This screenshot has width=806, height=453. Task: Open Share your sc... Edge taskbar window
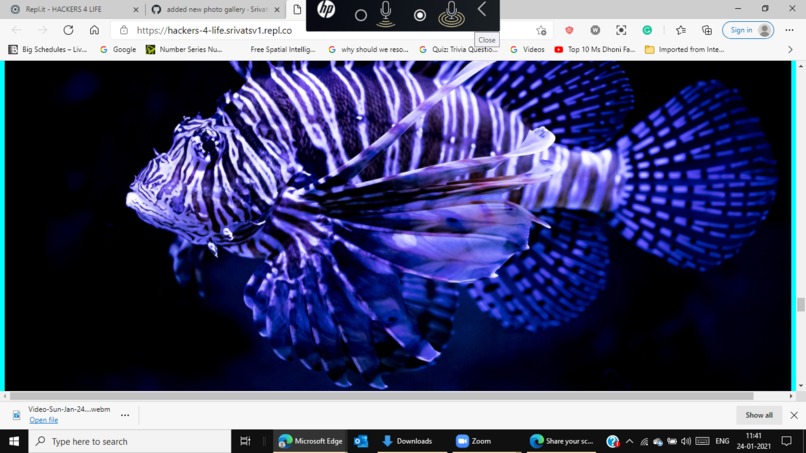coord(561,441)
